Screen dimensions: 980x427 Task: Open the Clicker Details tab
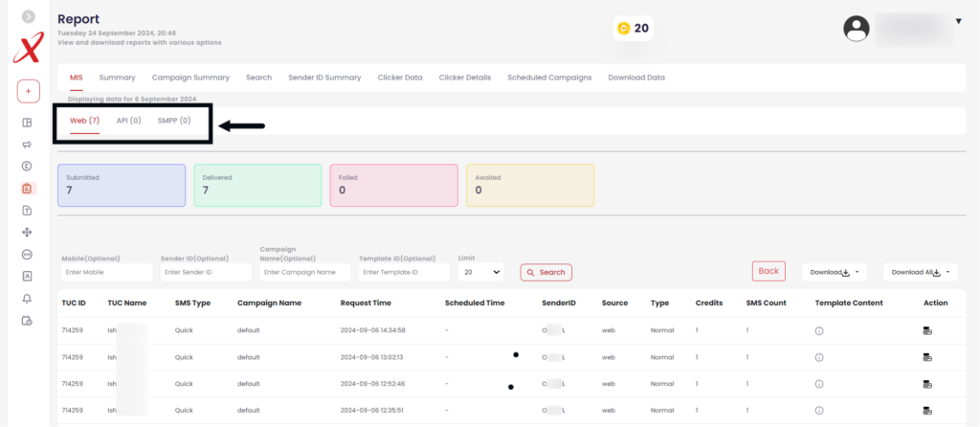pyautogui.click(x=464, y=78)
